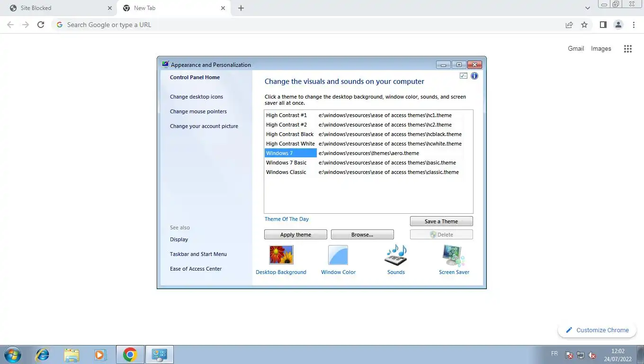This screenshot has width=644, height=364.
Task: Open the Google apps grid
Action: [x=628, y=49]
